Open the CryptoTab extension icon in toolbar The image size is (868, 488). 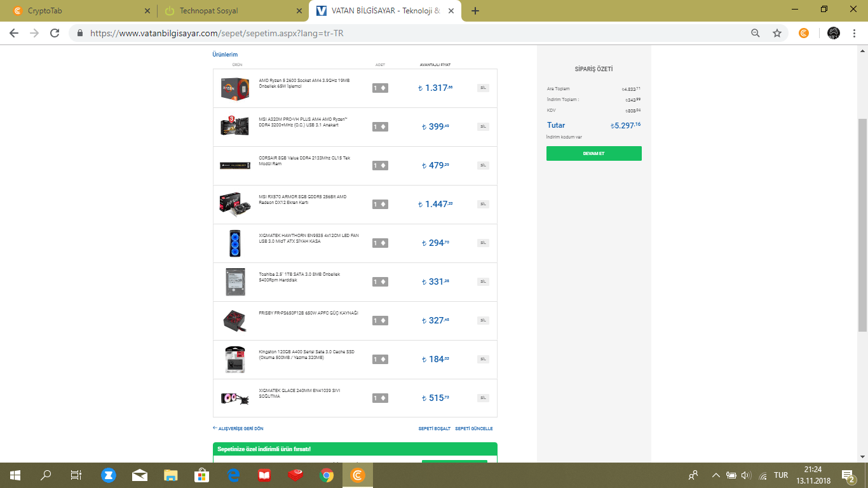[x=804, y=33]
